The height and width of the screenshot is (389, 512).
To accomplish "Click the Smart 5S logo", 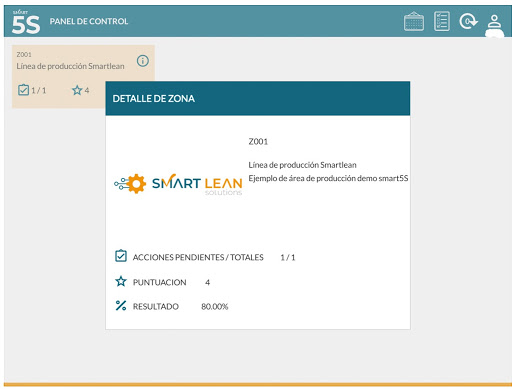I will pyautogui.click(x=26, y=22).
